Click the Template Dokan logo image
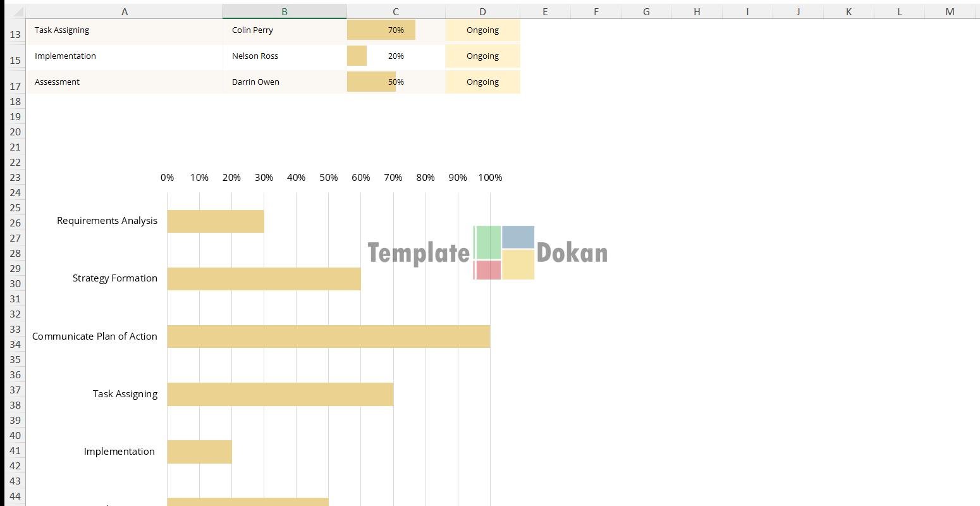Image resolution: width=980 pixels, height=506 pixels. 487,252
